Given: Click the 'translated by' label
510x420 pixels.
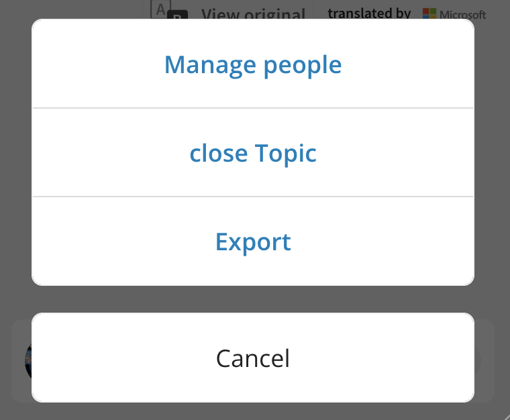Looking at the screenshot, I should point(369,13).
